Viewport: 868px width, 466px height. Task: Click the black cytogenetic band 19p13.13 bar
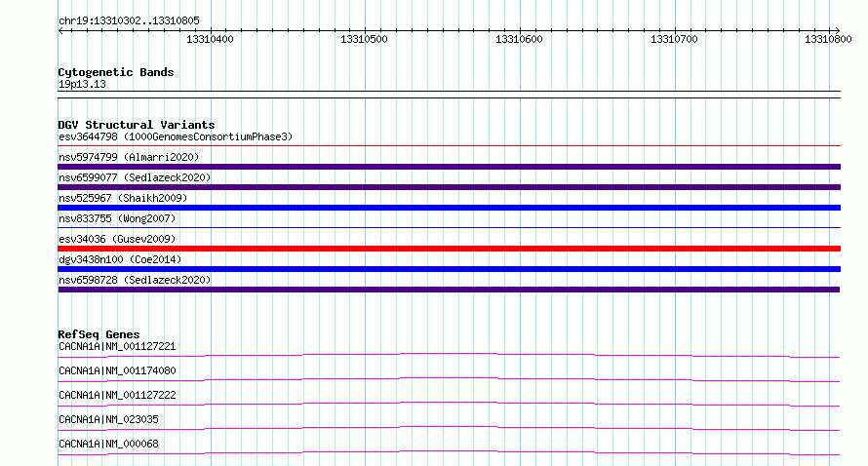pyautogui.click(x=449, y=95)
